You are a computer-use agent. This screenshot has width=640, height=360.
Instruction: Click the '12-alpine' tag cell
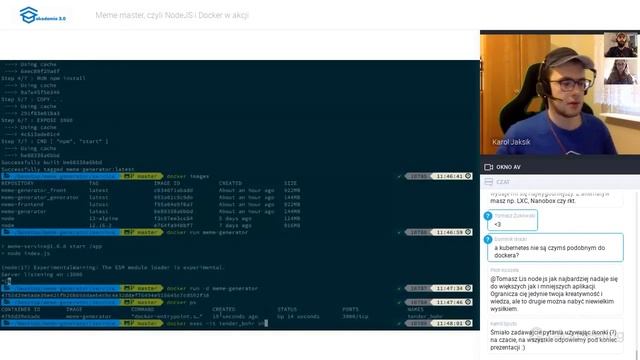tap(104, 218)
